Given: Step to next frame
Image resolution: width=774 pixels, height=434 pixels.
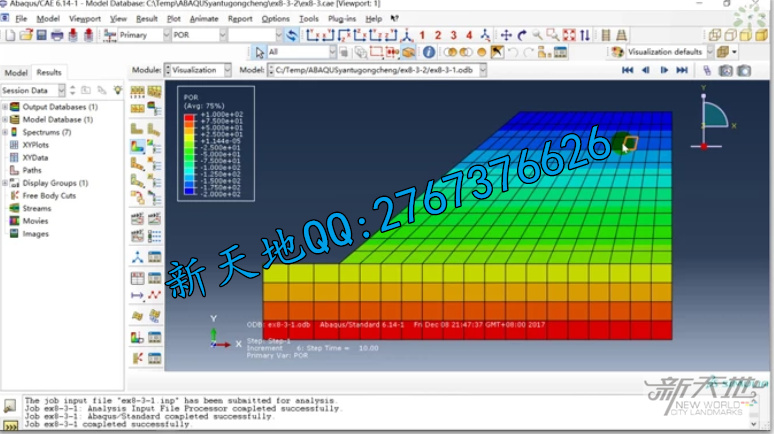Looking at the screenshot, I should coord(664,70).
